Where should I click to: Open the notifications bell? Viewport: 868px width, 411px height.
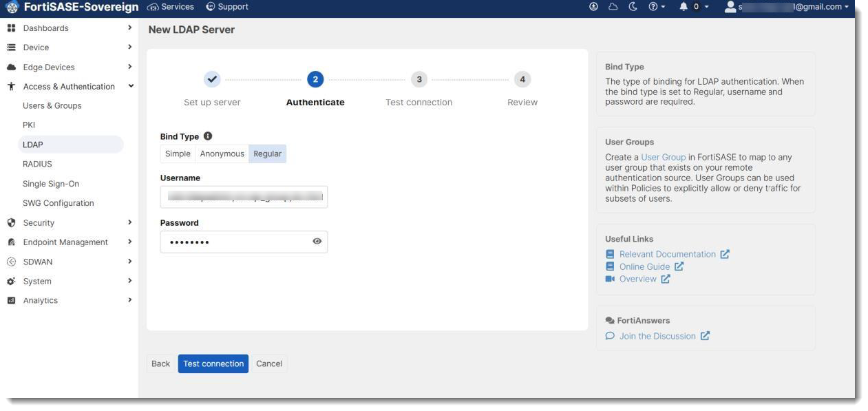coord(684,7)
